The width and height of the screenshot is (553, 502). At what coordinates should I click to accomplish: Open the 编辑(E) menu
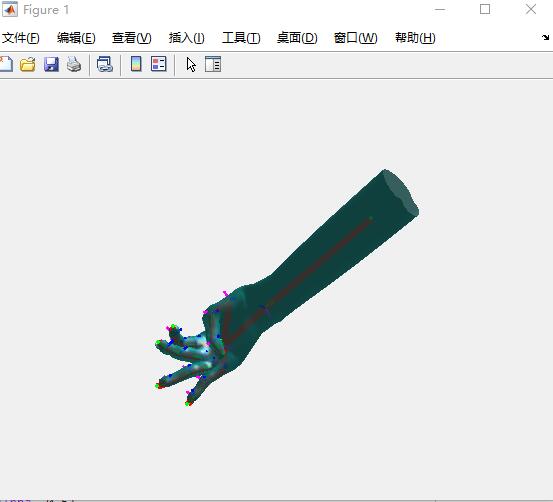[76, 38]
